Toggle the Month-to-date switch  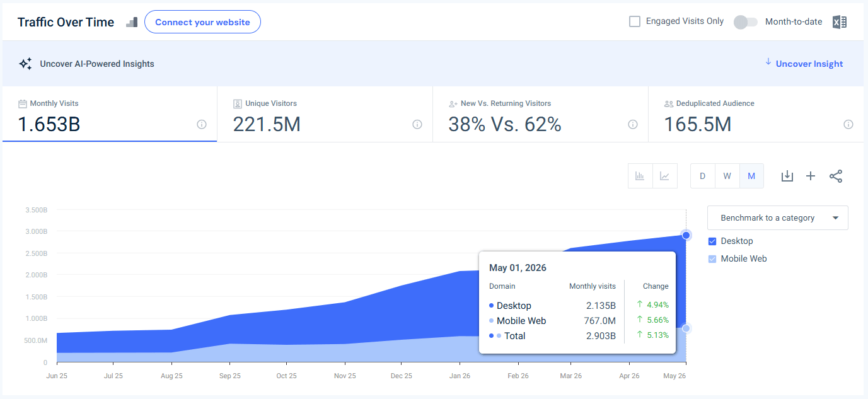tap(746, 22)
